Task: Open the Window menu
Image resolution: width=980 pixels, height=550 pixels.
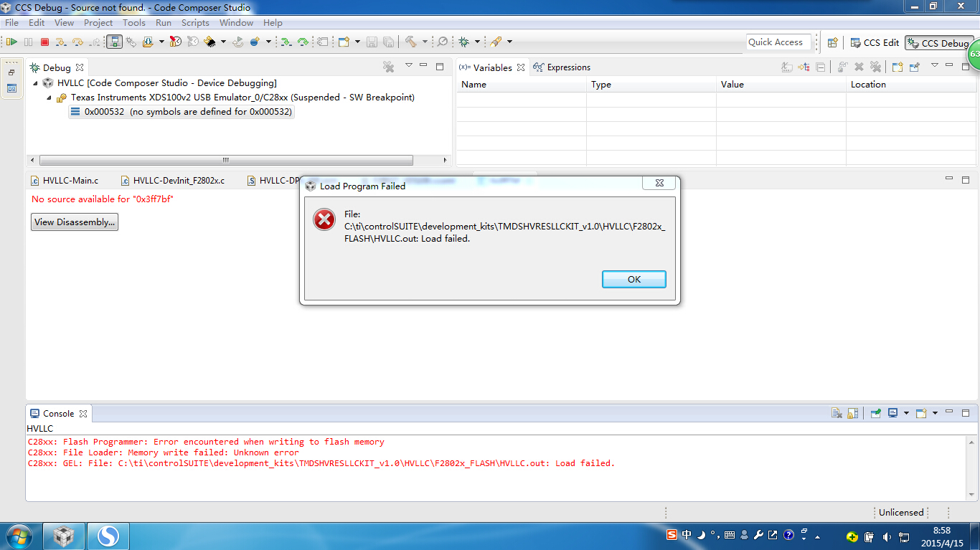Action: [236, 23]
